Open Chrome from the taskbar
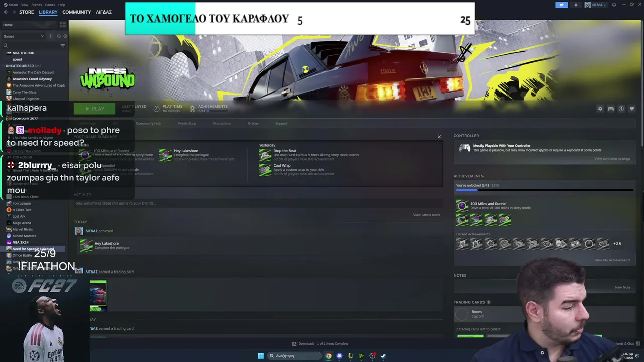The image size is (644, 362). point(328,356)
